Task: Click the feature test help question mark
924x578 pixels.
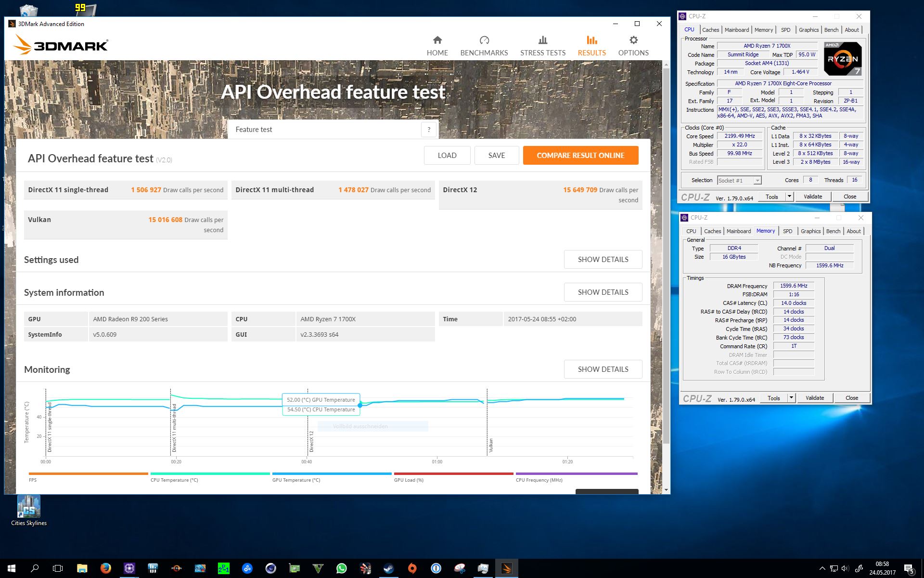Action: (x=429, y=130)
